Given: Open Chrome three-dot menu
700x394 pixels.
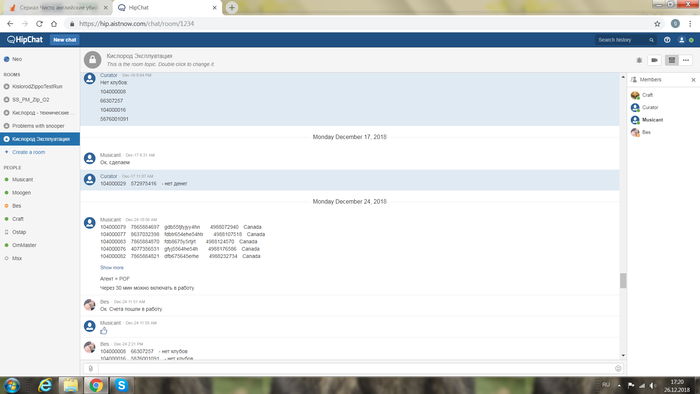Looking at the screenshot, I should tap(690, 24).
